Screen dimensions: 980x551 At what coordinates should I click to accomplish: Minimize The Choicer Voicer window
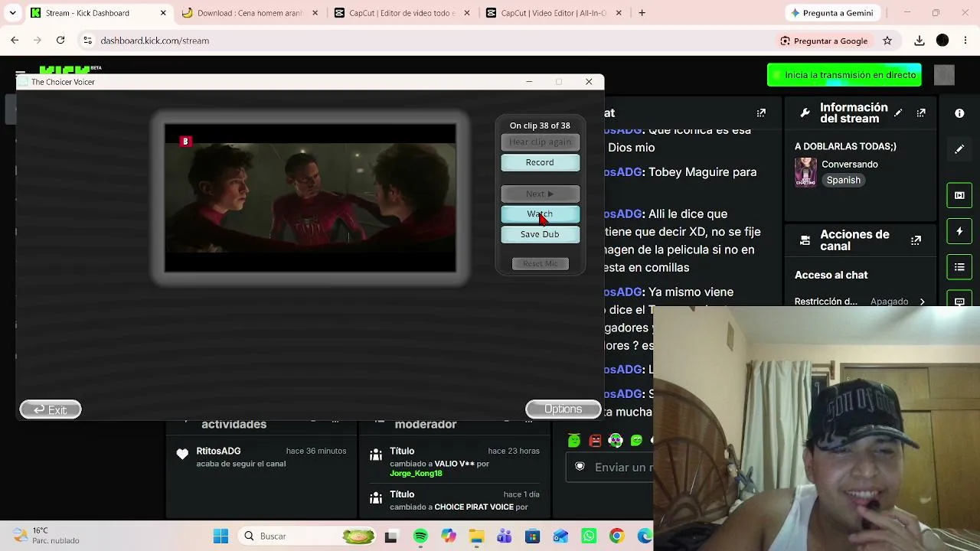point(529,82)
